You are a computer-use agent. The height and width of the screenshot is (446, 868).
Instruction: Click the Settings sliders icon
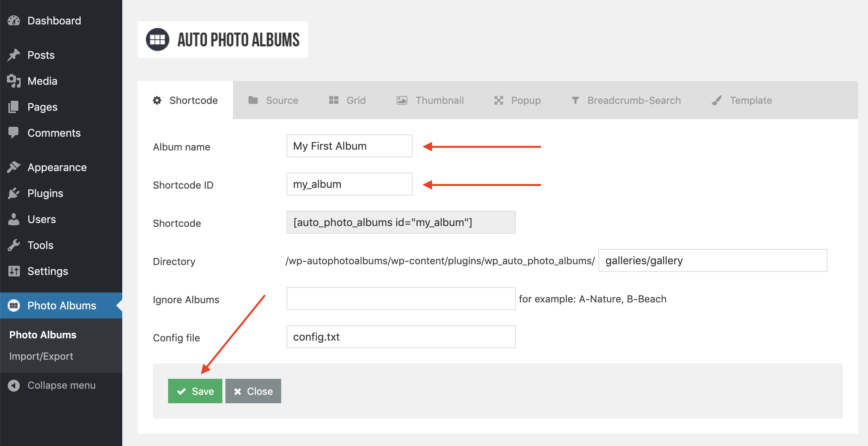[x=14, y=271]
